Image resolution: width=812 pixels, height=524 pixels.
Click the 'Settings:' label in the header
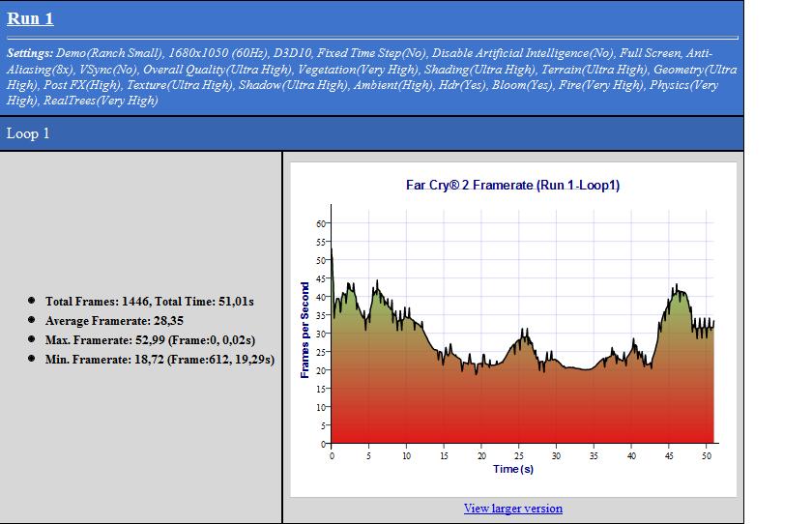[x=30, y=53]
